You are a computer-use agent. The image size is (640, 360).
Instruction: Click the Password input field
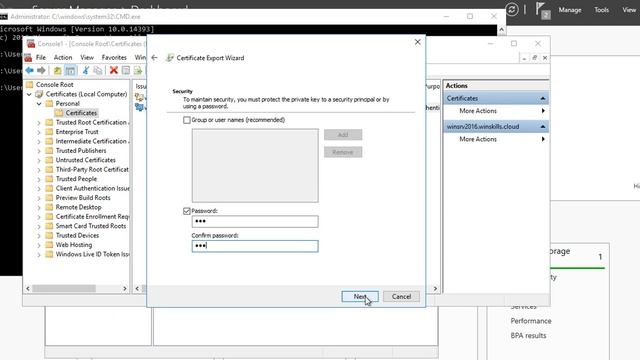(x=255, y=221)
